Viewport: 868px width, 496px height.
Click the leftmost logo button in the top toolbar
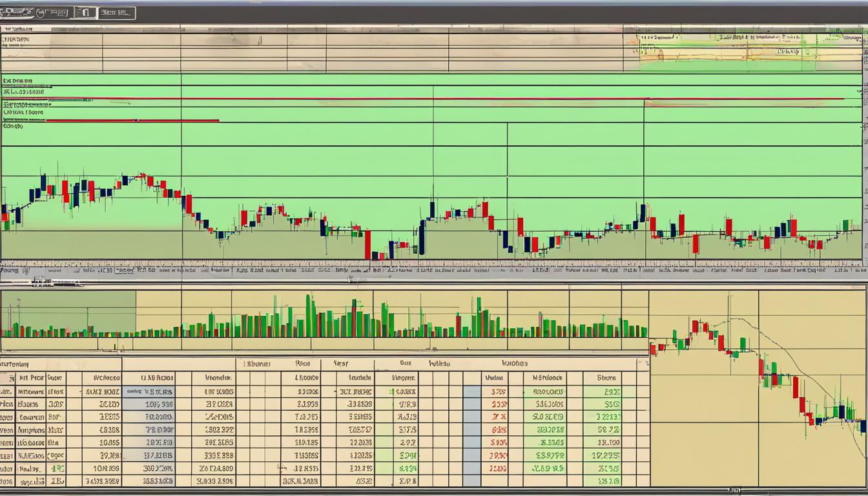(17, 12)
